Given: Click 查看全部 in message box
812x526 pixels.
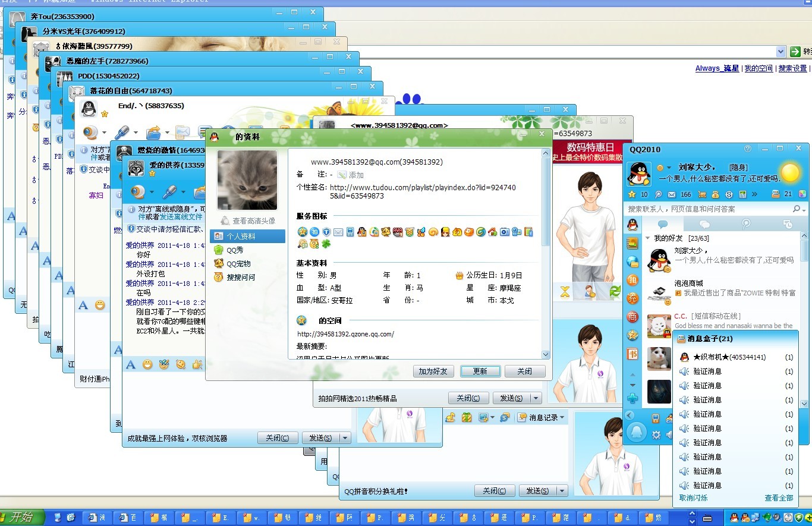Looking at the screenshot, I should [x=779, y=498].
